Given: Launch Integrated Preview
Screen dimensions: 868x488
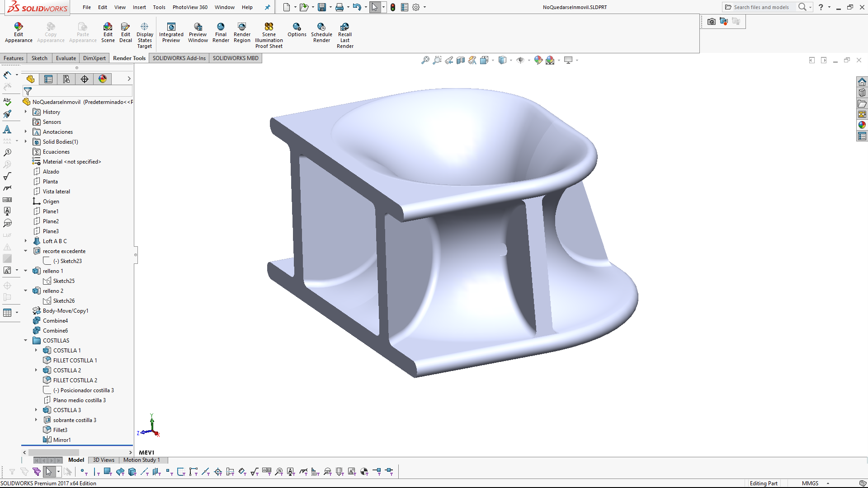Looking at the screenshot, I should tap(171, 33).
